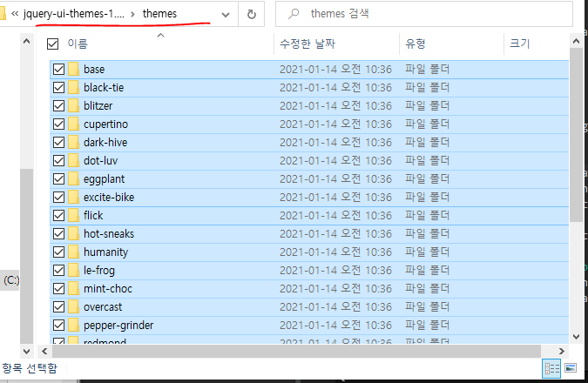Click the refresh button beside the address bar
588x383 pixels.
point(252,14)
